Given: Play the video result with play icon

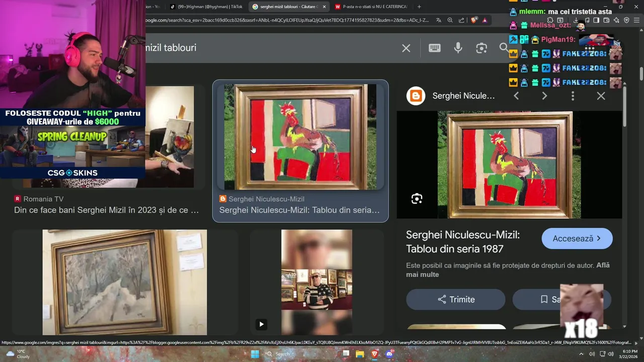Looking at the screenshot, I should coord(261,324).
